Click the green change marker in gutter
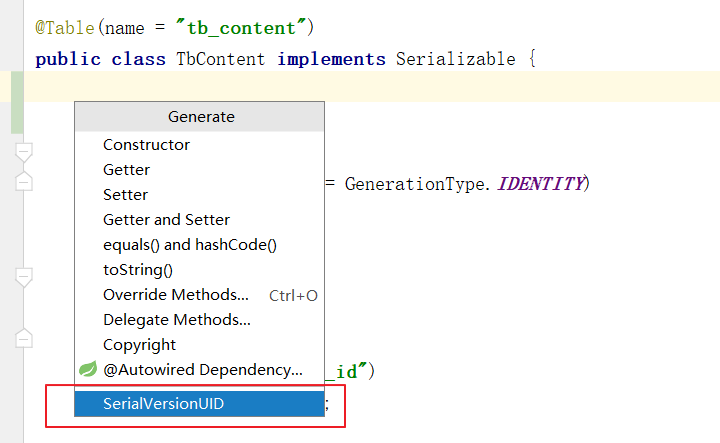The width and height of the screenshot is (720, 443). tap(17, 102)
